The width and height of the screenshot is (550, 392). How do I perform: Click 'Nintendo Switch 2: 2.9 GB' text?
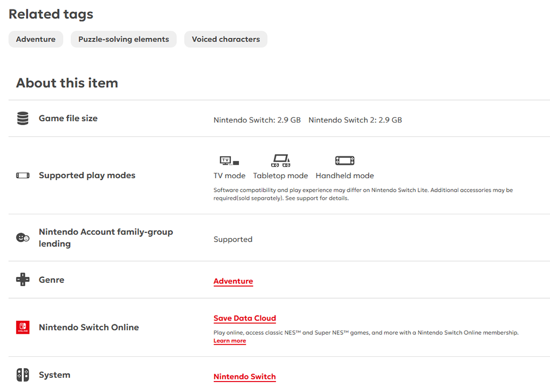[x=355, y=120]
